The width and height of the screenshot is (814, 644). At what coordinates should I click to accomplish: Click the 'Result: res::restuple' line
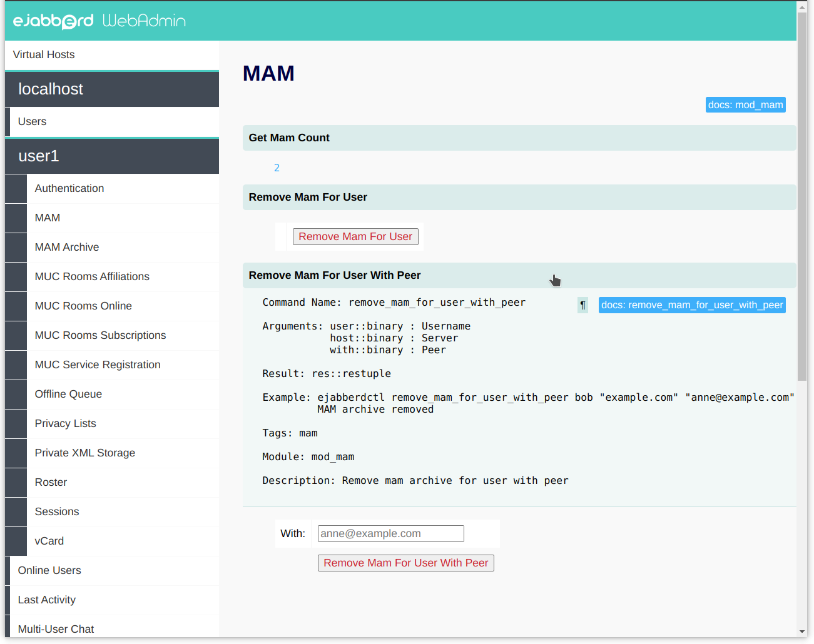pyautogui.click(x=327, y=374)
